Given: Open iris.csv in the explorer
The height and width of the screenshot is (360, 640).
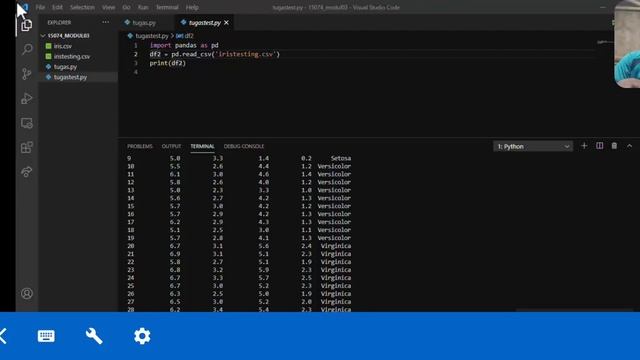Looking at the screenshot, I should click(x=62, y=46).
